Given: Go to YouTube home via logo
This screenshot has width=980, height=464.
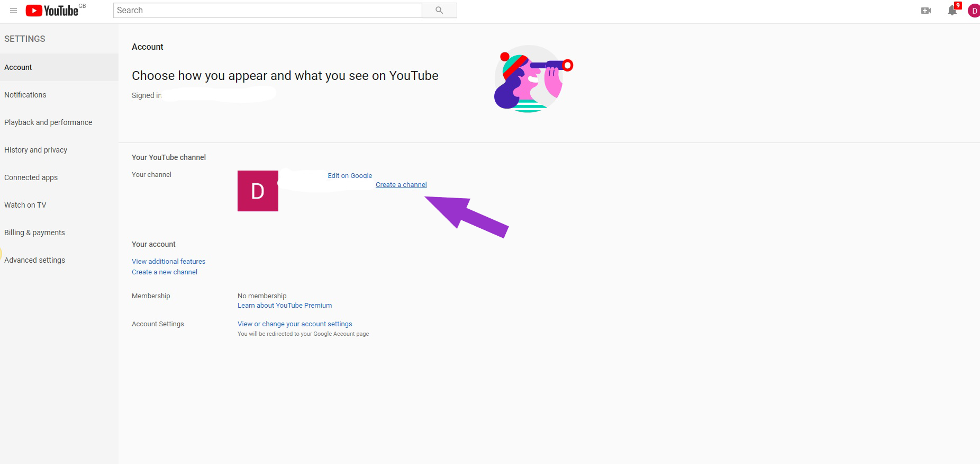Looking at the screenshot, I should click(52, 11).
